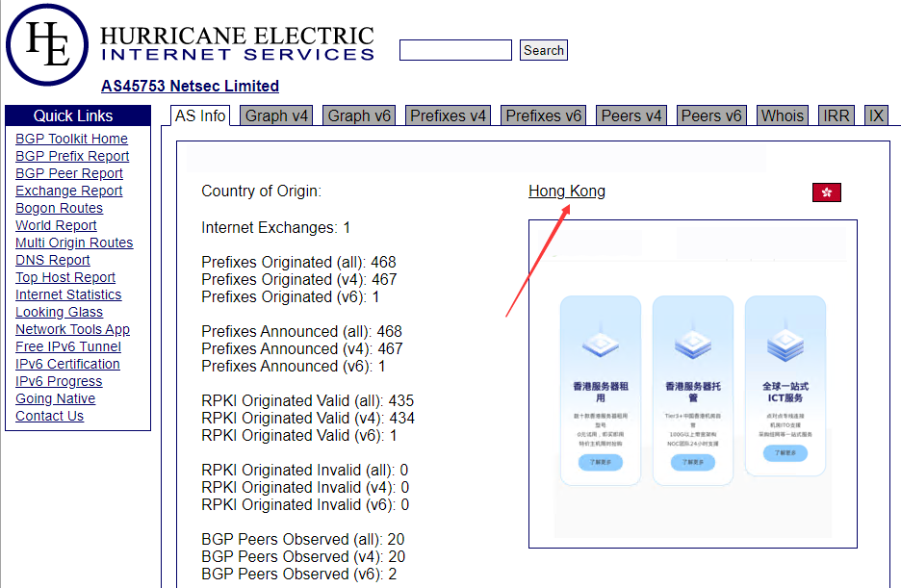901x588 pixels.
Task: Show the Peers v4 tab
Action: [631, 115]
